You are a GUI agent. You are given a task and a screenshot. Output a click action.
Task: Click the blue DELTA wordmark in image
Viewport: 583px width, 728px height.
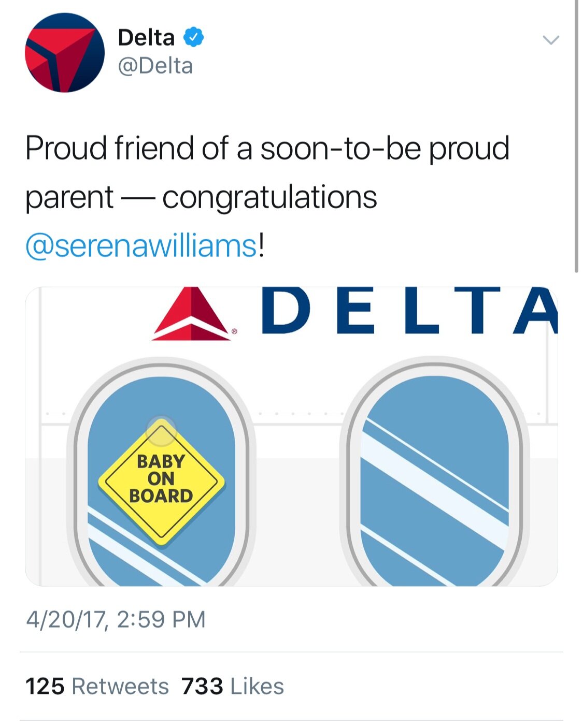409,310
